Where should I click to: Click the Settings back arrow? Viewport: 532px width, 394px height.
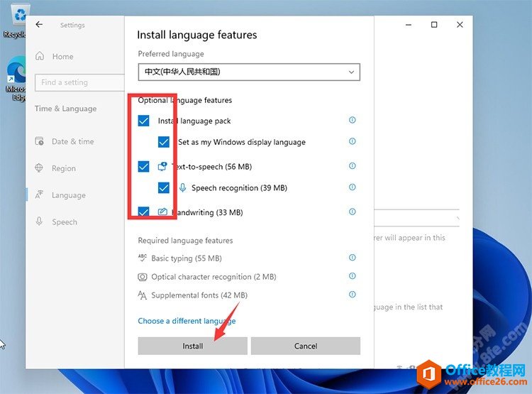(x=39, y=25)
